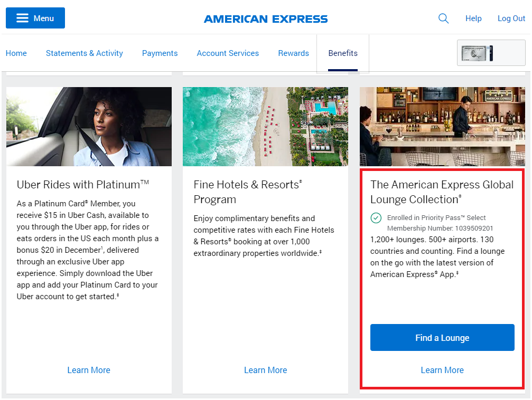This screenshot has height=400, width=532.
Task: Click the 1,200+ lounges description paragraph
Action: point(437,257)
